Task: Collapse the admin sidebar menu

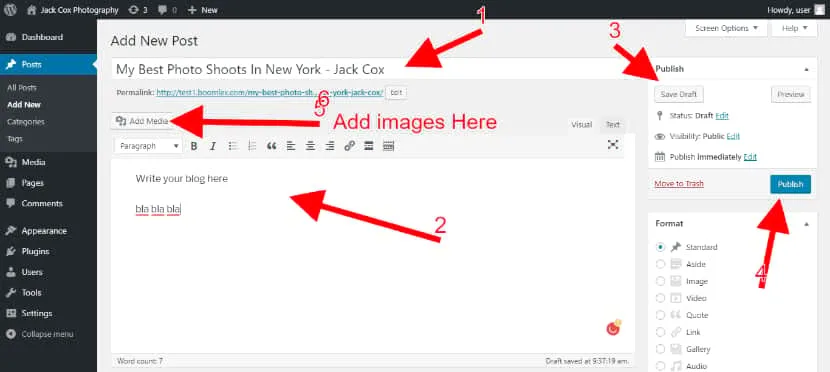Action: (x=48, y=334)
